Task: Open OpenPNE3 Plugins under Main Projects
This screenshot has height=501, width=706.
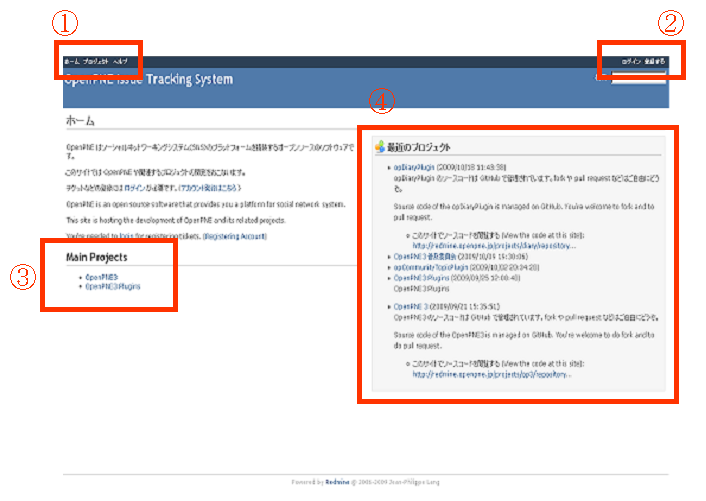Action: 113,286
